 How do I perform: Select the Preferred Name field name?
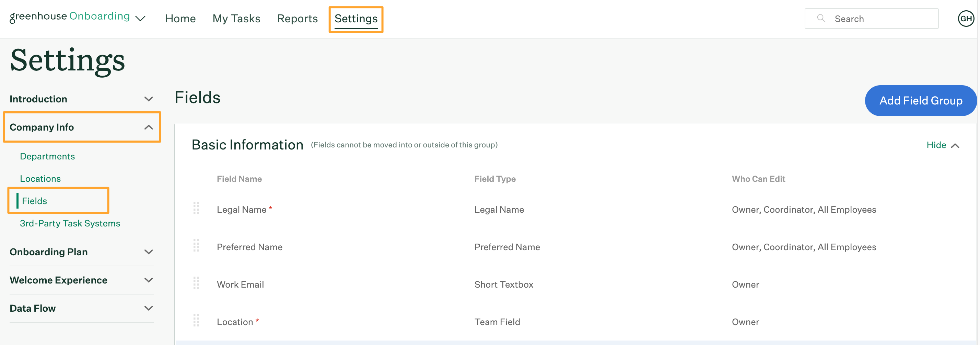tap(249, 247)
